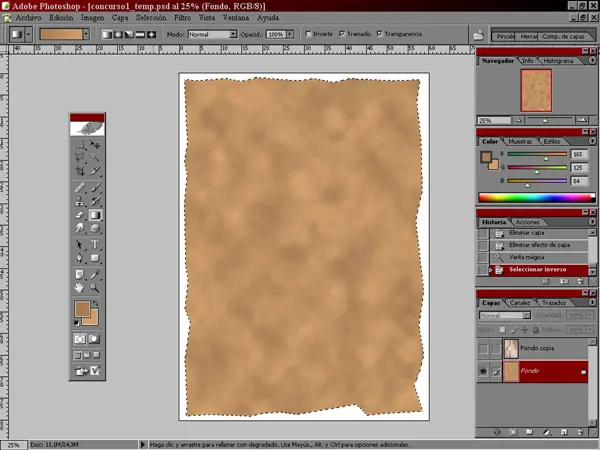This screenshot has height=450, width=600.
Task: Open the gradient picker dropdown arrow
Action: [x=86, y=33]
